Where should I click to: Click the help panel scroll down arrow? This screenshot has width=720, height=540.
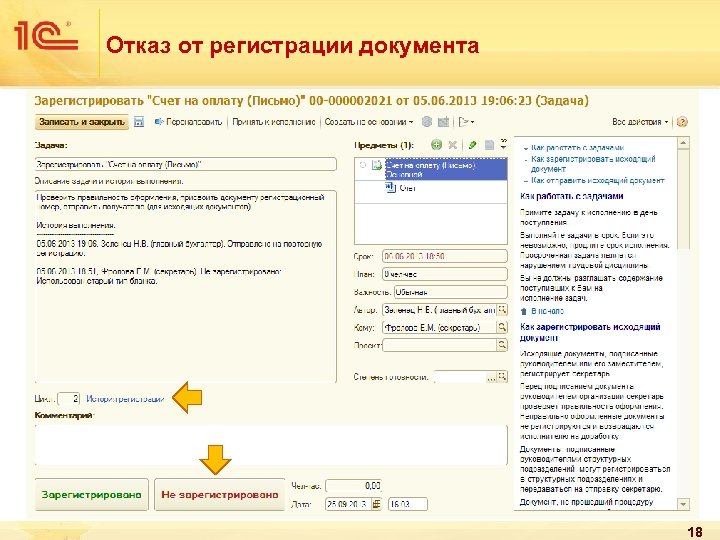tap(683, 504)
